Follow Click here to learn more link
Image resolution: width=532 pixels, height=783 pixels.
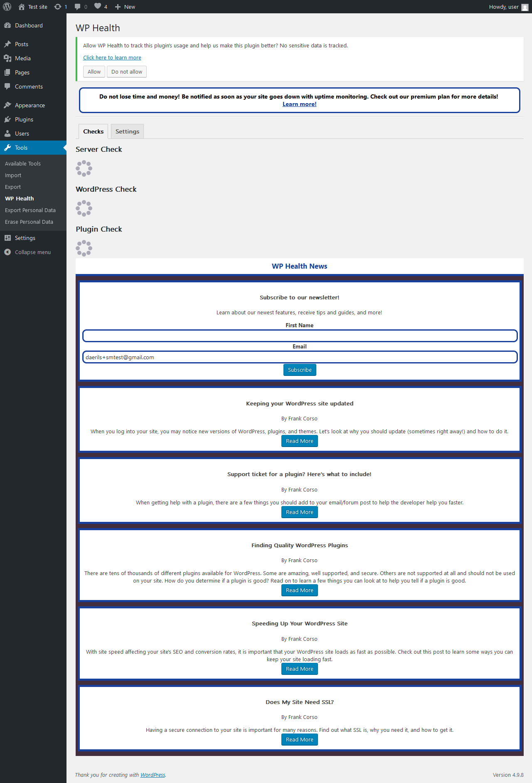pos(112,57)
